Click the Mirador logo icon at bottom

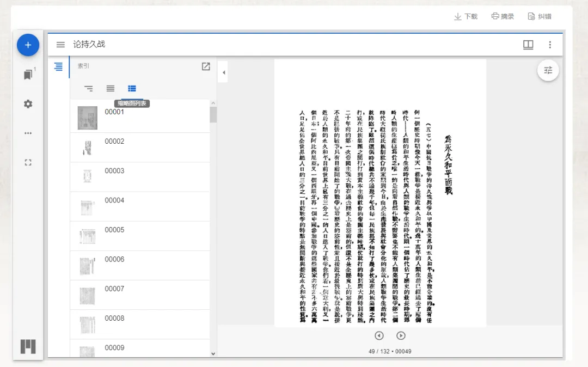click(x=28, y=346)
